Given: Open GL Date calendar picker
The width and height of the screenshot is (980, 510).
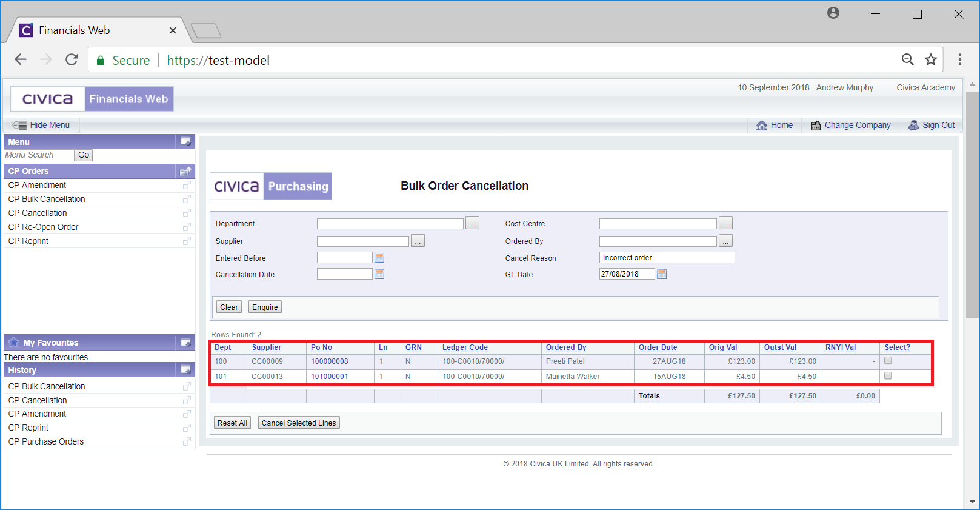Looking at the screenshot, I should (662, 274).
